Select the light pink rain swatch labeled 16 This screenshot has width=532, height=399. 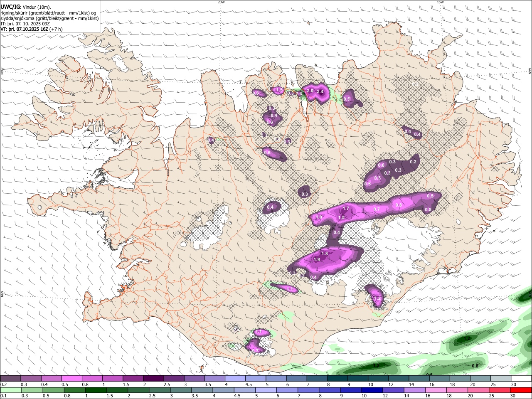436,390
